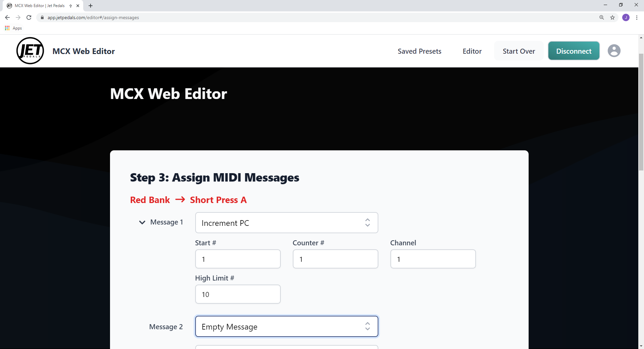The width and height of the screenshot is (644, 349).
Task: Close the MCX Web Editor tab
Action: point(78,6)
